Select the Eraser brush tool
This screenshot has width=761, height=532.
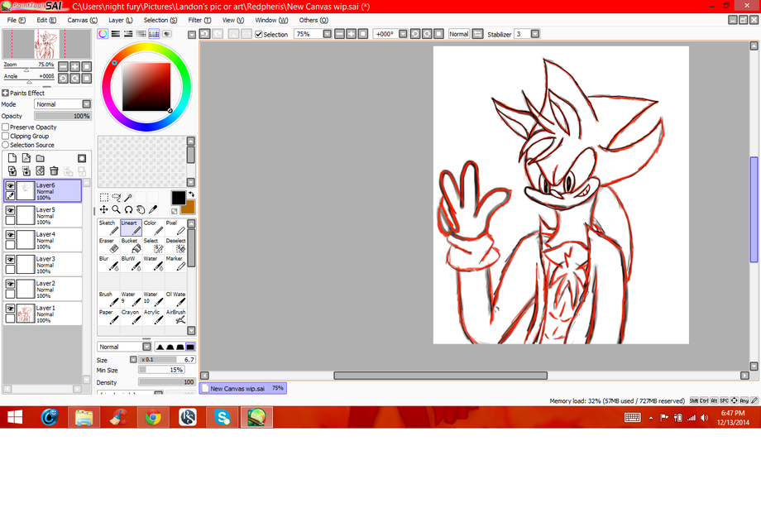(108, 245)
